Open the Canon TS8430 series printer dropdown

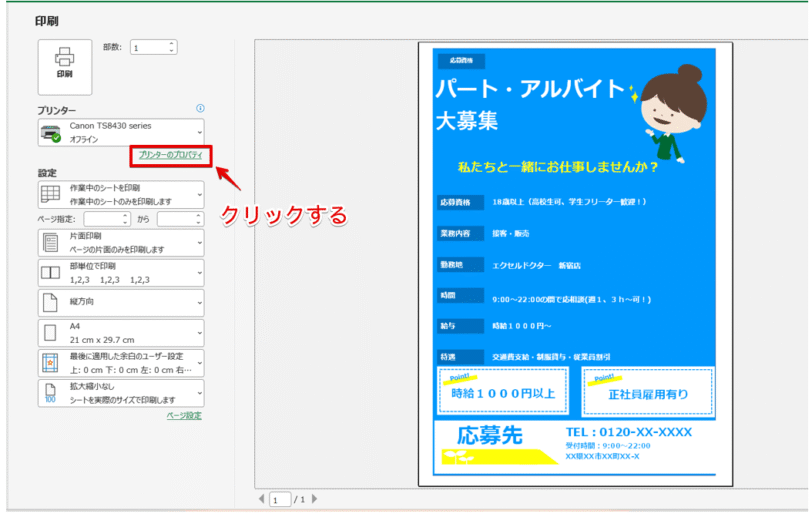click(121, 133)
